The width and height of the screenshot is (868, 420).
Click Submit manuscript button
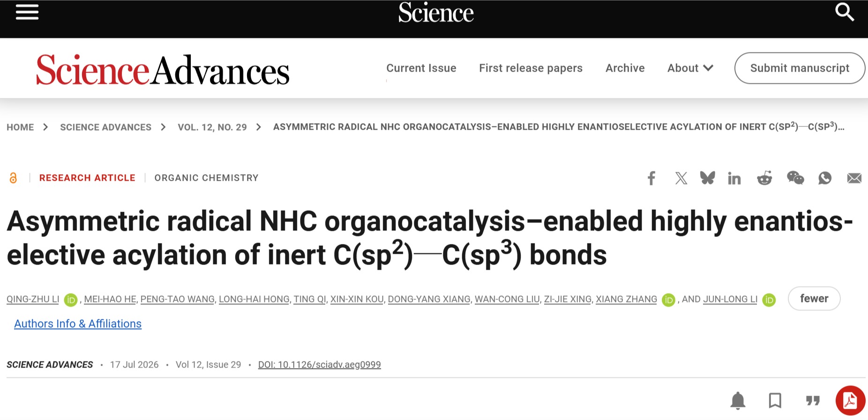pos(800,68)
